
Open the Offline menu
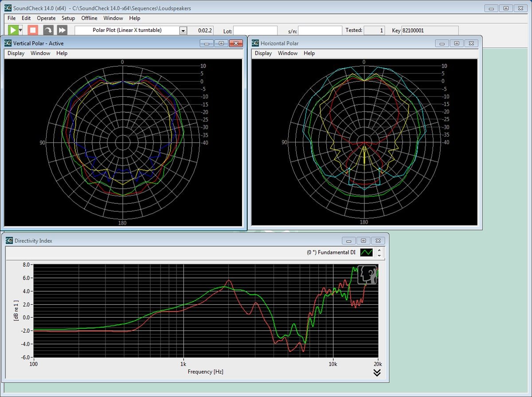89,18
